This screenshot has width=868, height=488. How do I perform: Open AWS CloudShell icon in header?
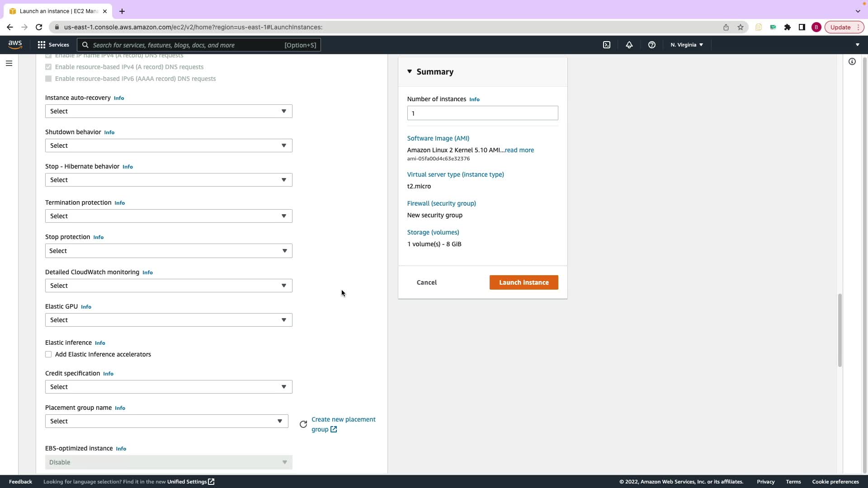[607, 45]
